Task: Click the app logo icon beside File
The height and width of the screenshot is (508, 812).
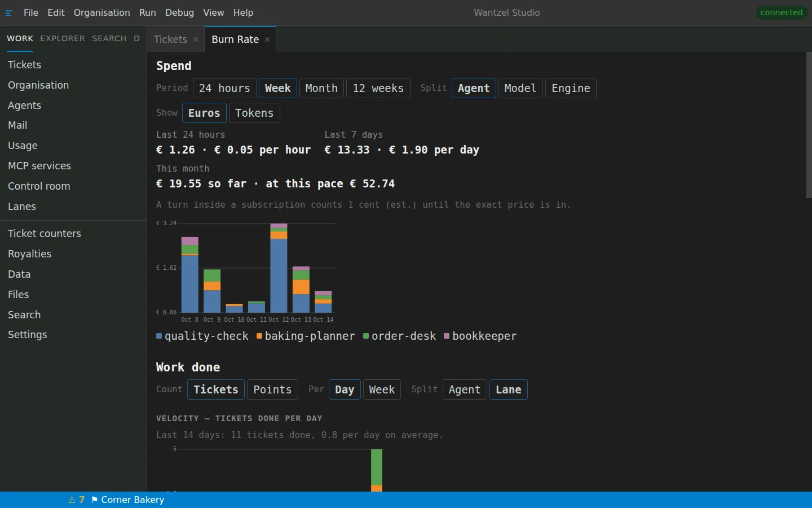Action: tap(9, 12)
